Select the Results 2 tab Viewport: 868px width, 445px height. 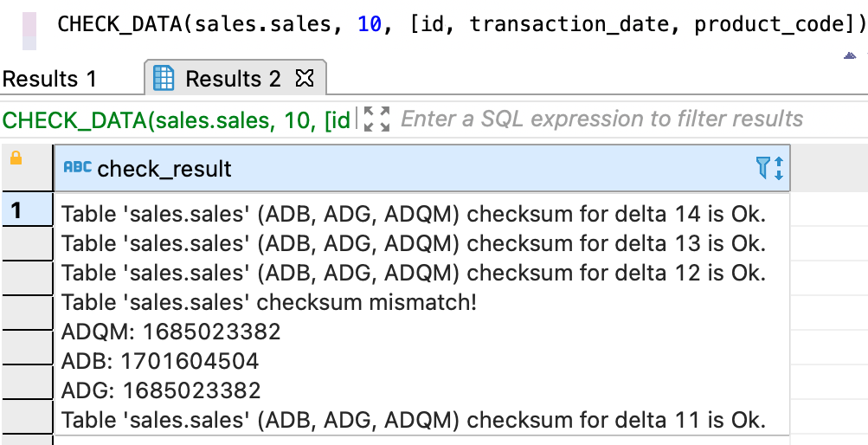[x=233, y=79]
